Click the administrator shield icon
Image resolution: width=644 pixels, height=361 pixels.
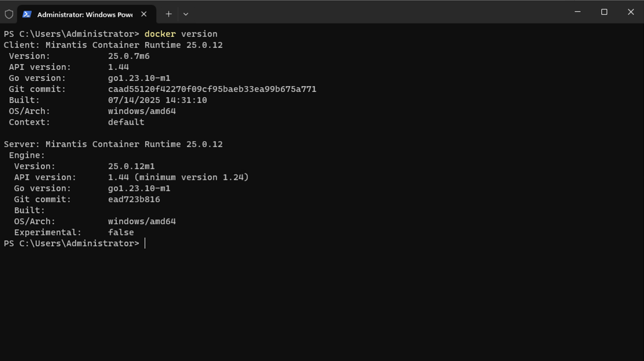[9, 14]
